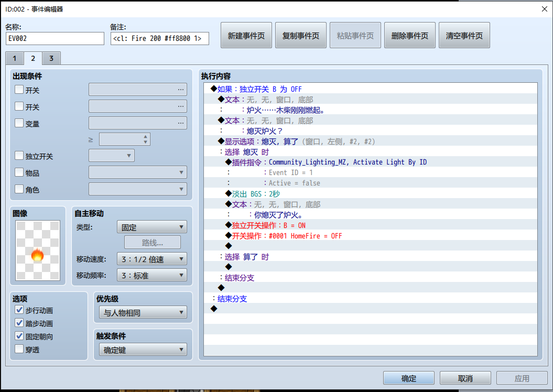The height and width of the screenshot is (392, 553).
Task: Close the event editor window
Action: [x=545, y=9]
